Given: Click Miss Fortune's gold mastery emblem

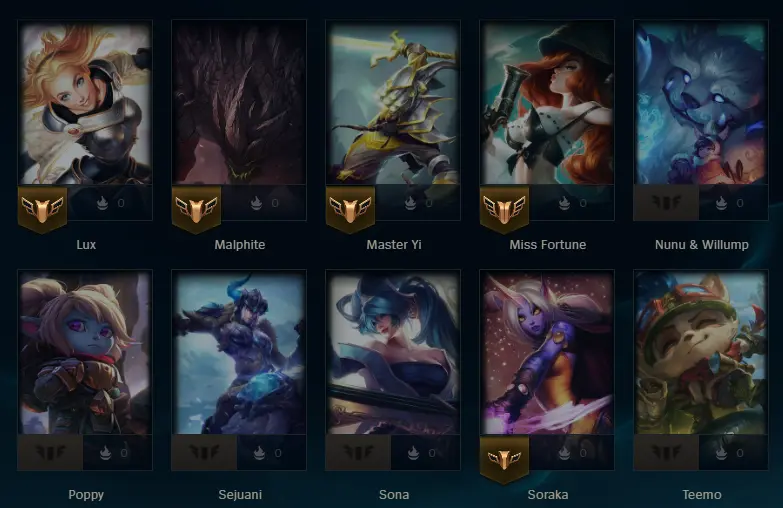Looking at the screenshot, I should [504, 209].
